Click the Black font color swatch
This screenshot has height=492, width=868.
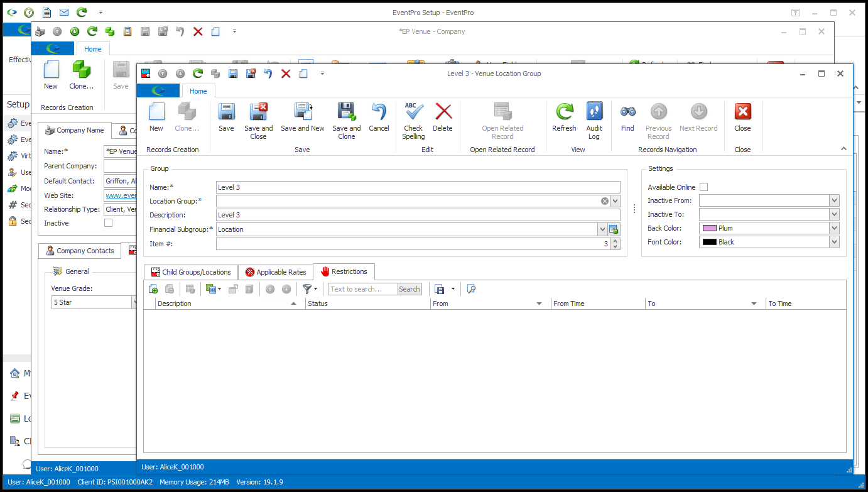pyautogui.click(x=709, y=242)
